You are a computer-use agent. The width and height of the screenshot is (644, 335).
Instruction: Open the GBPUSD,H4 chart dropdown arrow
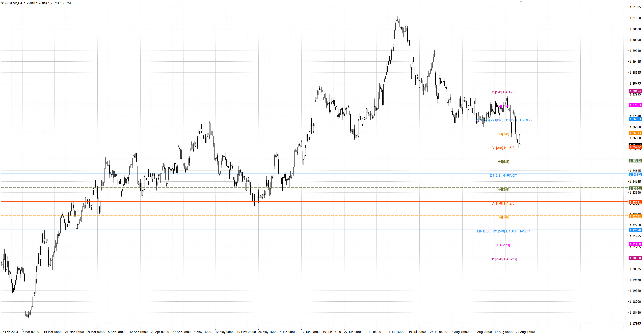(x=3, y=3)
